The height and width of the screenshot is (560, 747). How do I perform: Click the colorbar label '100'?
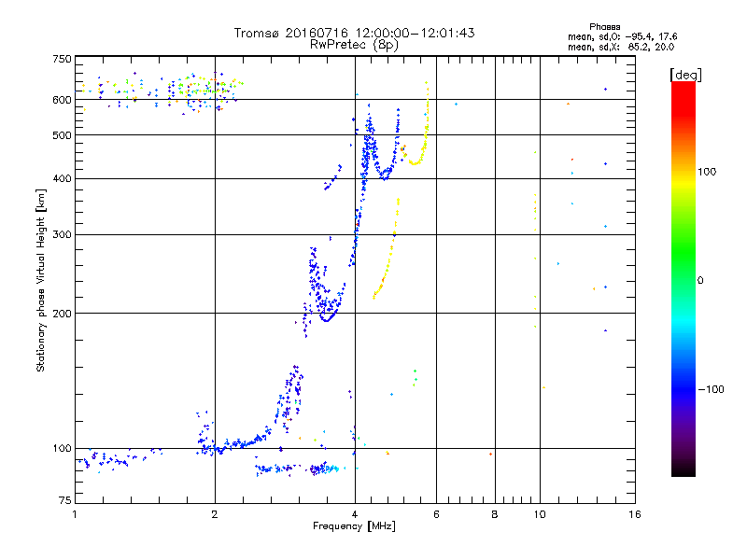tap(707, 172)
